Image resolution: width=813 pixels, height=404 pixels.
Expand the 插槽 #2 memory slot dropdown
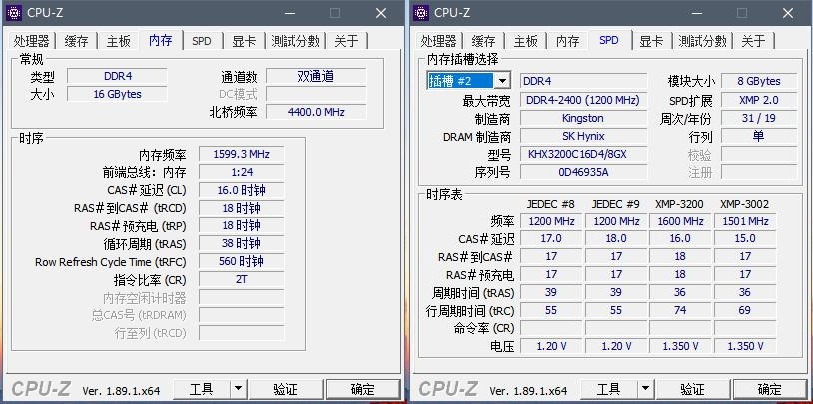point(502,81)
